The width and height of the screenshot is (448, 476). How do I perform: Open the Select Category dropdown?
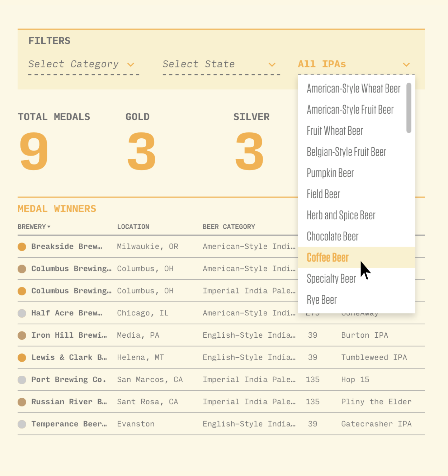pos(84,64)
